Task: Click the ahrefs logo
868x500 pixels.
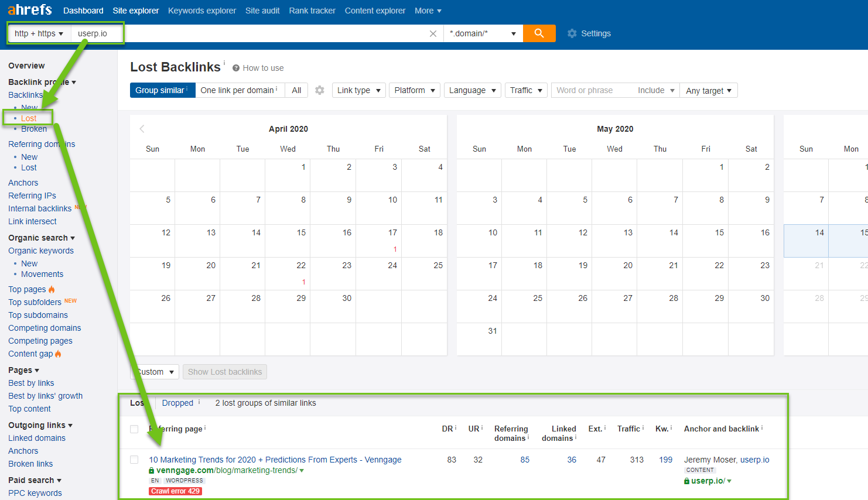Action: click(29, 10)
